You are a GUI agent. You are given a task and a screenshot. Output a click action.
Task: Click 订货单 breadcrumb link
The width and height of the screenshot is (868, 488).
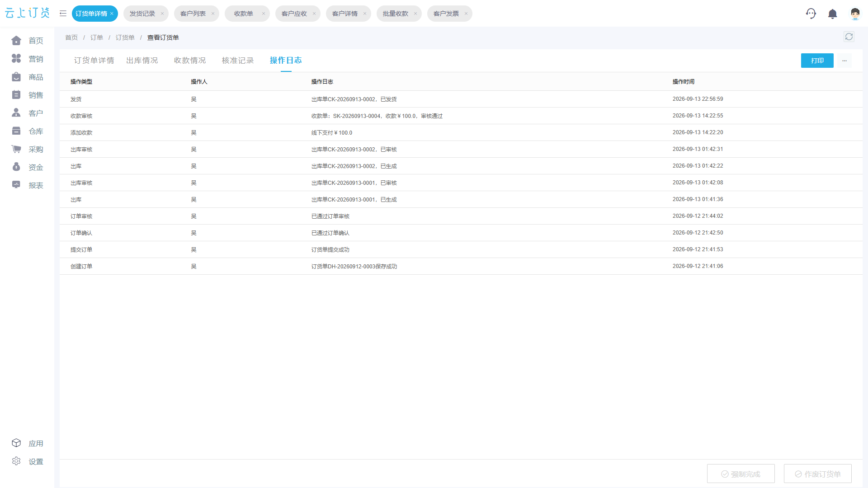click(125, 38)
